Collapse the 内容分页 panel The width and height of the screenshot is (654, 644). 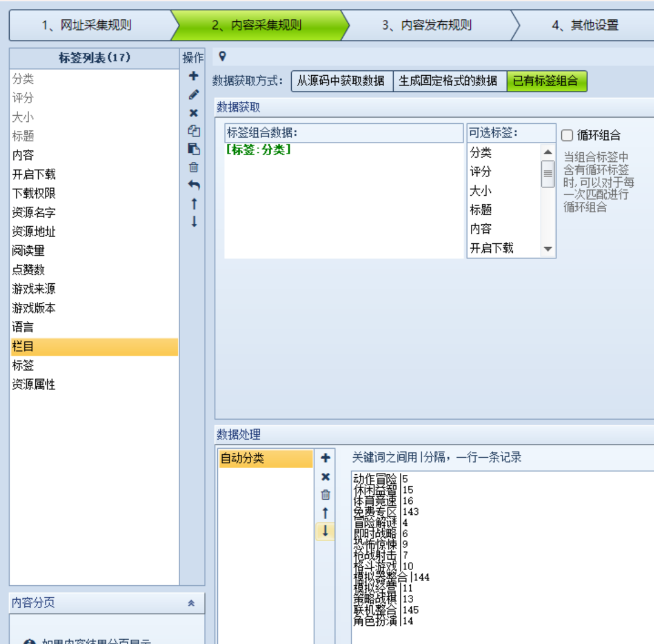[191, 603]
